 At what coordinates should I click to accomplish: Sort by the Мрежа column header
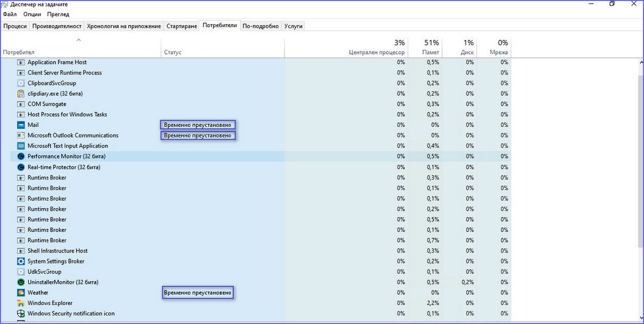(494, 47)
